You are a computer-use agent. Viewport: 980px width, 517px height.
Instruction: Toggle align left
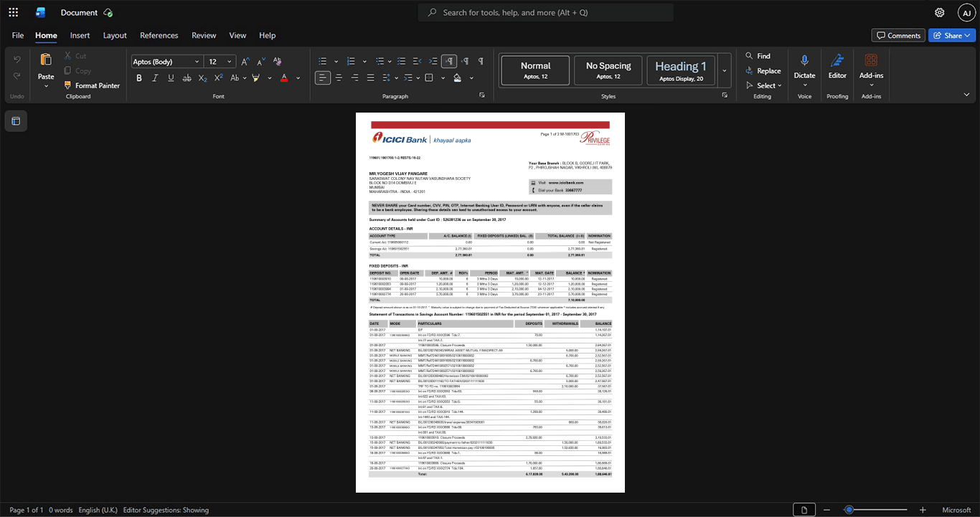pyautogui.click(x=323, y=77)
